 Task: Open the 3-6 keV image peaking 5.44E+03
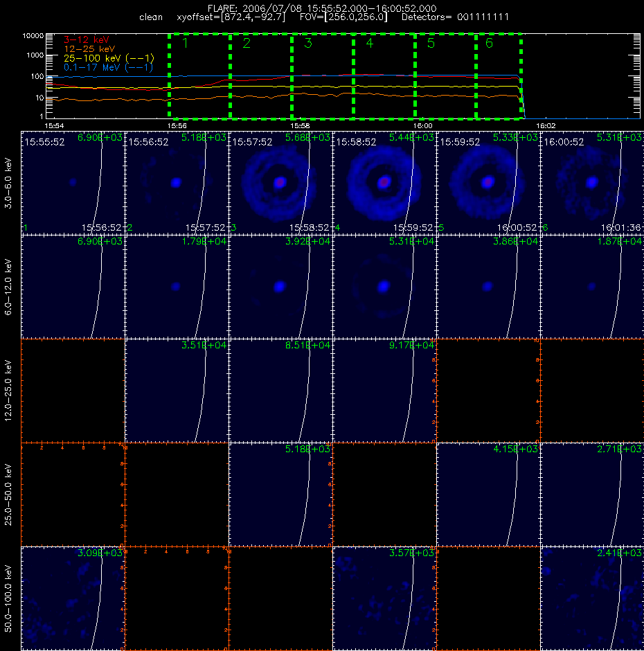384,183
